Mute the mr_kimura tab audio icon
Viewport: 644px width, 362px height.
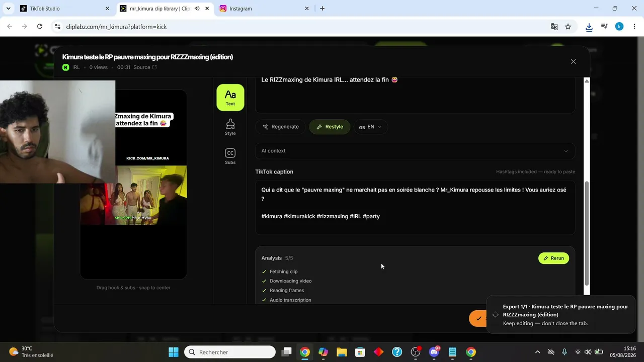click(x=197, y=9)
